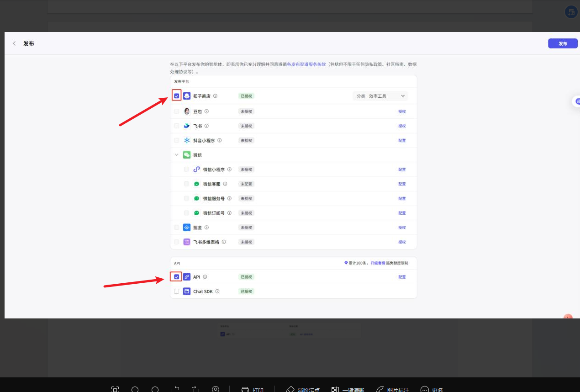Uncheck the API platform checkbox
The image size is (580, 392).
[x=177, y=277]
